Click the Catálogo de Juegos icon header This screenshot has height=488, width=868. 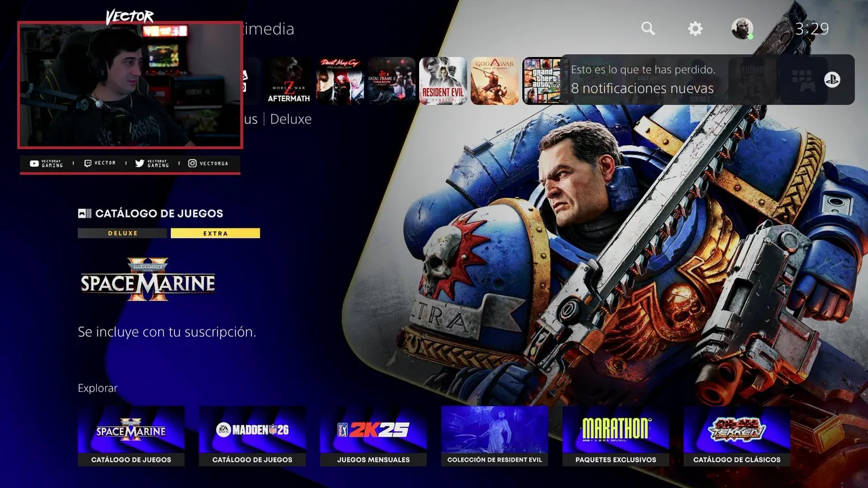coord(151,213)
